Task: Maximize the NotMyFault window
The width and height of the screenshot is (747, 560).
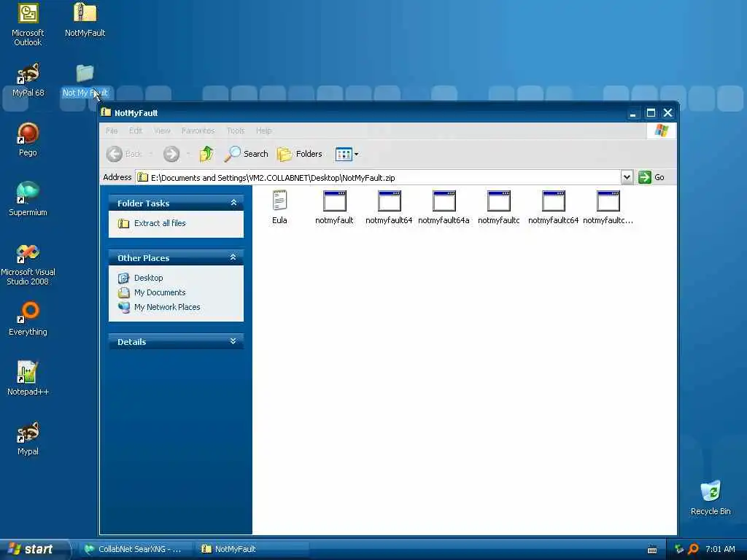Action: pyautogui.click(x=650, y=113)
